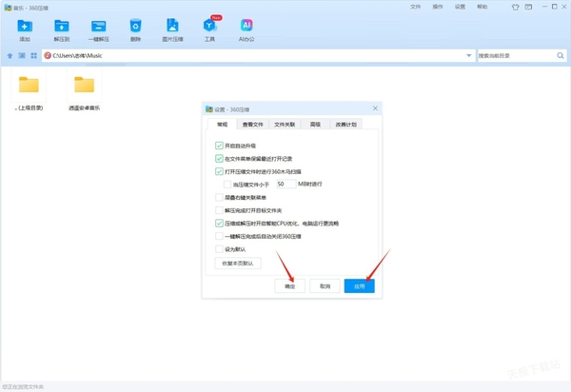Switch to the 改善计划 tab
This screenshot has width=571, height=392.
(346, 124)
